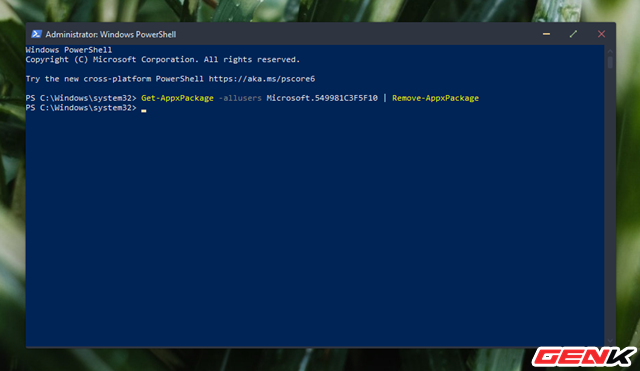The width and height of the screenshot is (640, 371).
Task: Close the Administrator PowerShell window
Action: [601, 34]
